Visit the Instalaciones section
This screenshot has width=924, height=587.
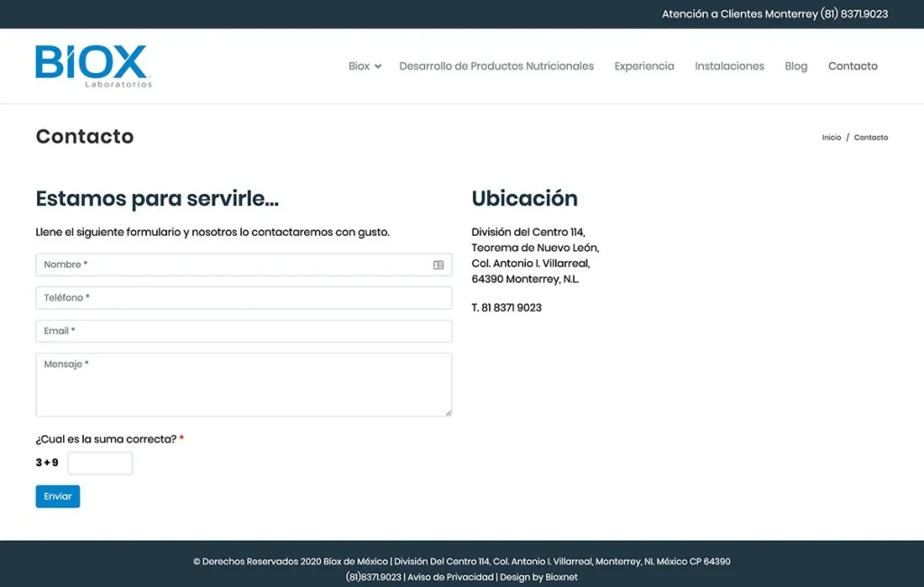pos(729,66)
